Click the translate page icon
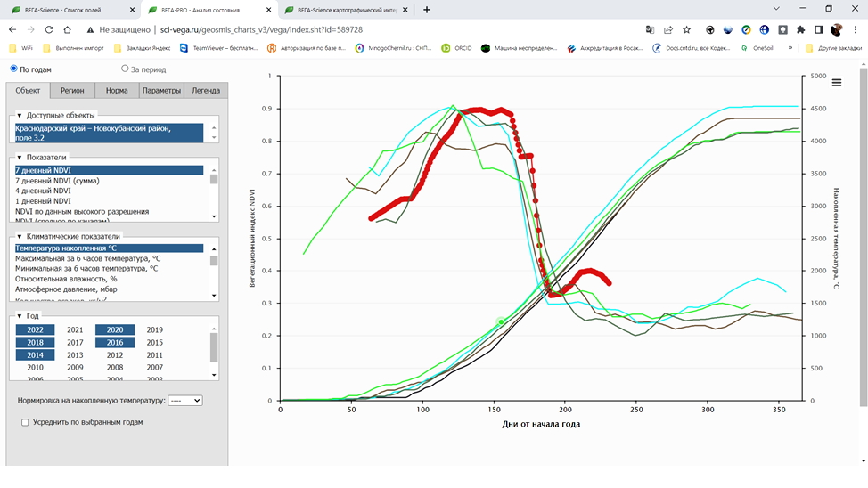Viewport: 868px width, 488px height. click(x=650, y=30)
